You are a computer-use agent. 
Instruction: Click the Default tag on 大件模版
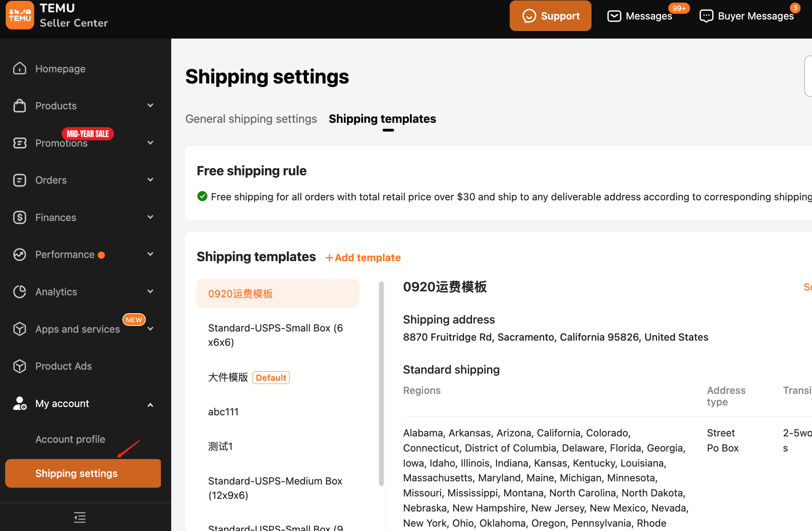tap(271, 378)
